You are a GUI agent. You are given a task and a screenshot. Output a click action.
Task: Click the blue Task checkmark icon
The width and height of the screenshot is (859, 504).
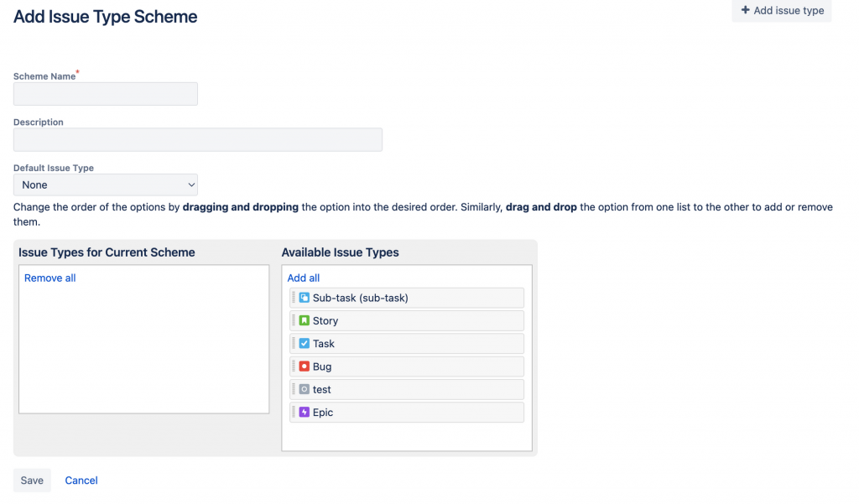(x=305, y=344)
